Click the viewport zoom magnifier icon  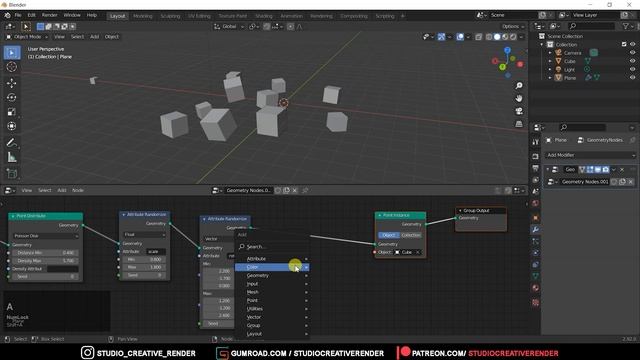pyautogui.click(x=519, y=86)
